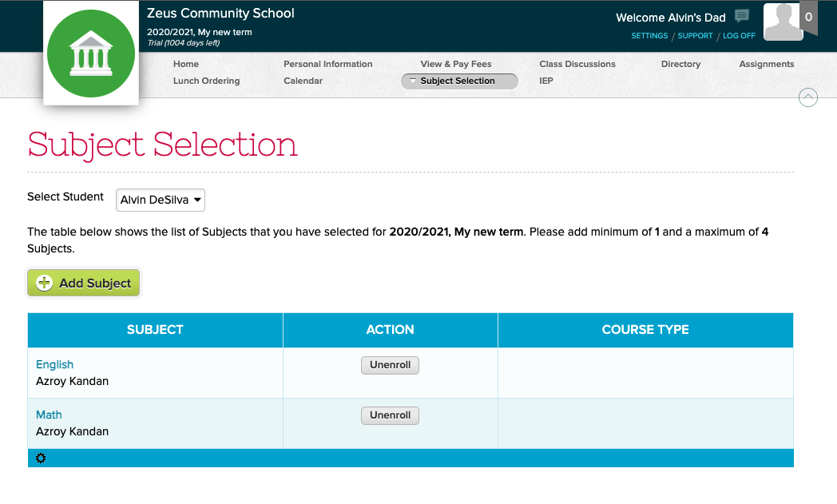The height and width of the screenshot is (504, 837).
Task: Click the '2020/2021, My new term' header text
Action: coord(199,32)
